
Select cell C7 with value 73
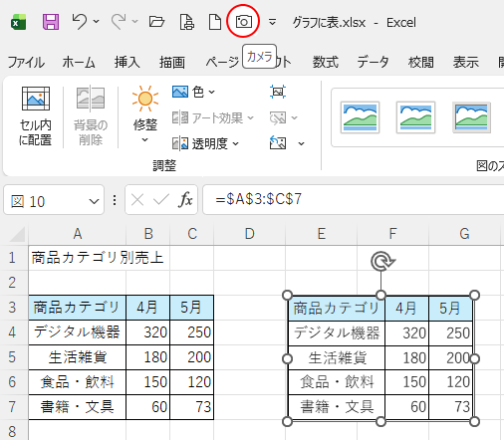[192, 407]
